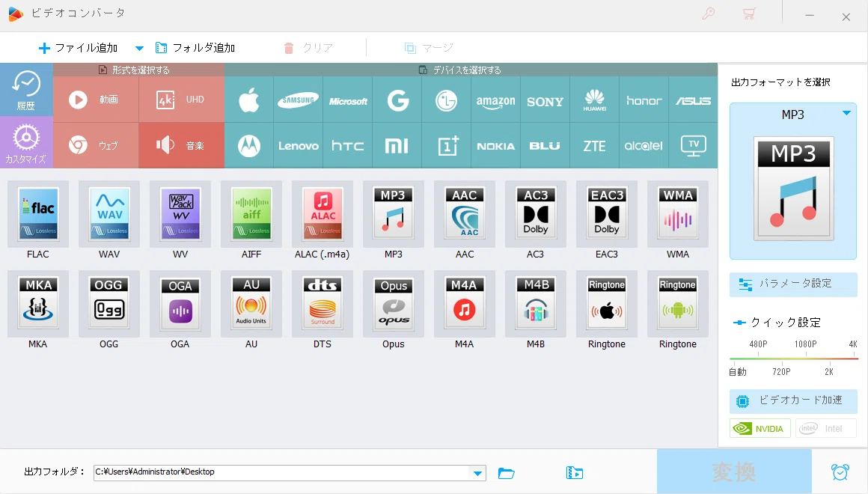This screenshot has height=494, width=868.
Task: Open the output folder path dropdown
Action: coord(477,473)
